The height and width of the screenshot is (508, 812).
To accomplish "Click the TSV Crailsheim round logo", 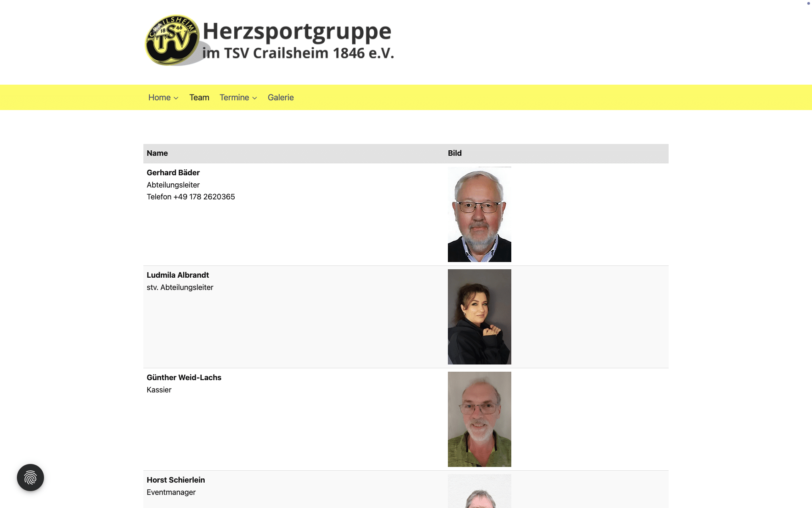I will (173, 41).
